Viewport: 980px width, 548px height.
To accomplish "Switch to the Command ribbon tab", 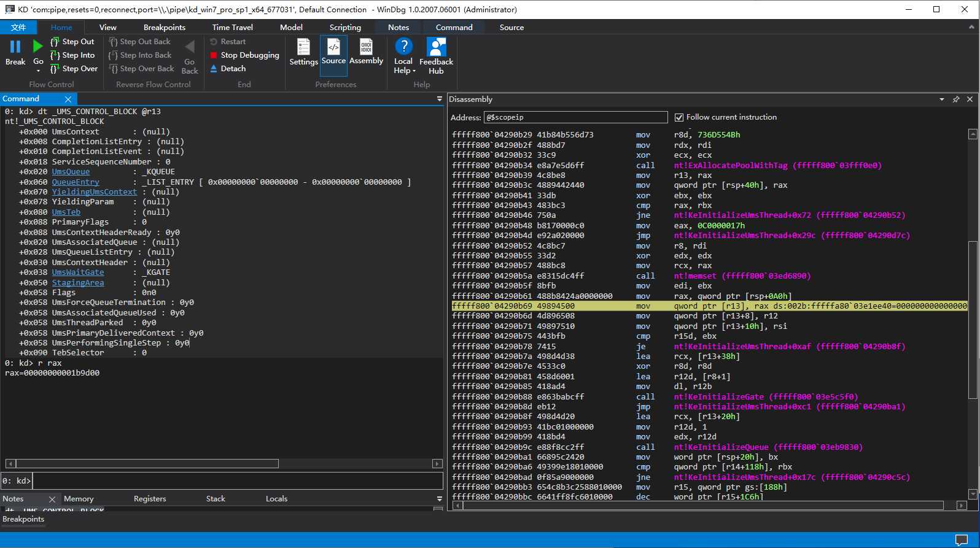I will [454, 28].
